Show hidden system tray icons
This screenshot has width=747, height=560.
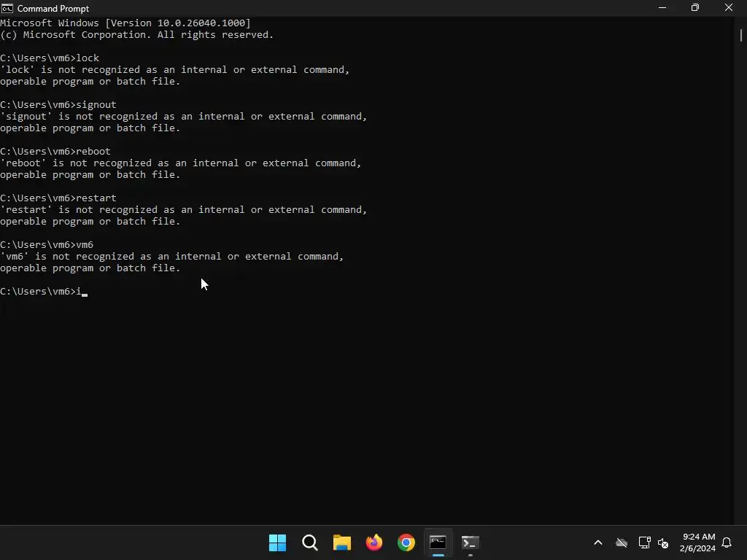coord(598,542)
